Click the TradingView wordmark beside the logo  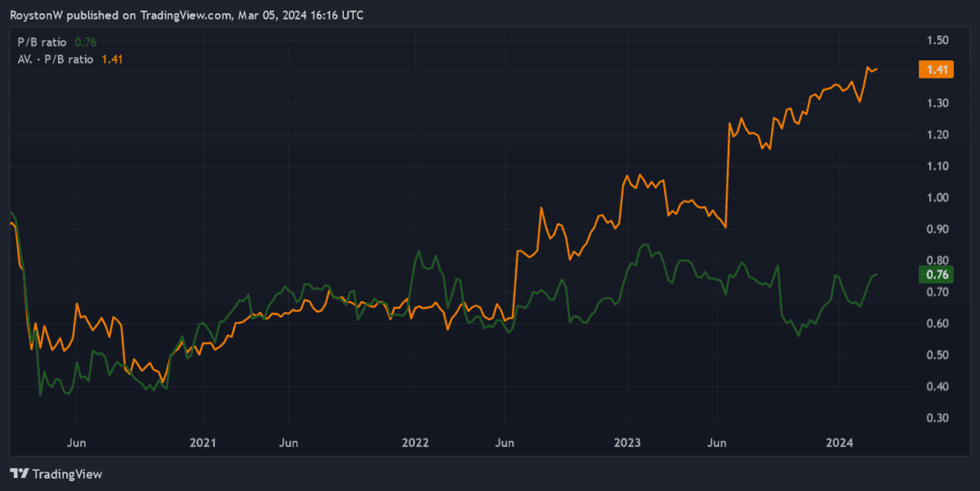(68, 474)
